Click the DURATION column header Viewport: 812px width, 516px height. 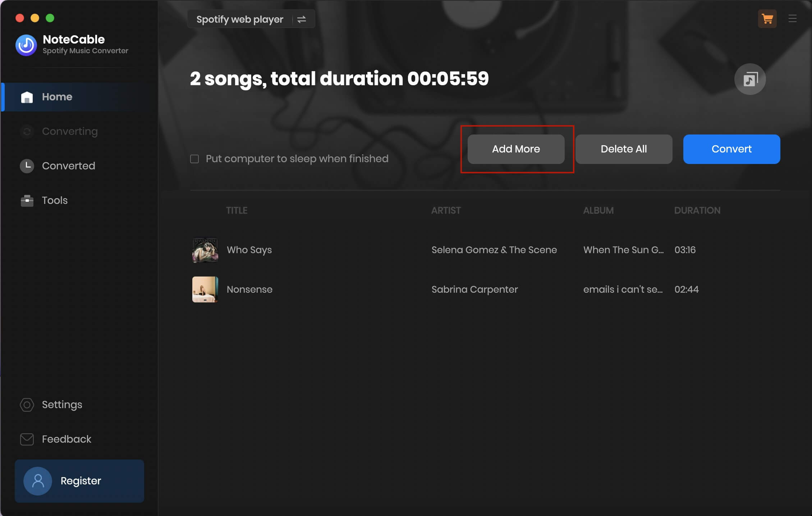click(x=697, y=210)
